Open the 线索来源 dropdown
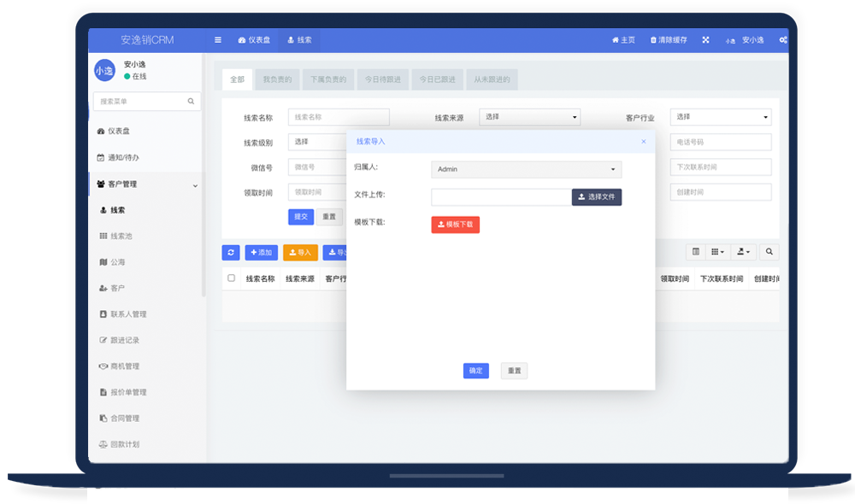 pyautogui.click(x=529, y=117)
